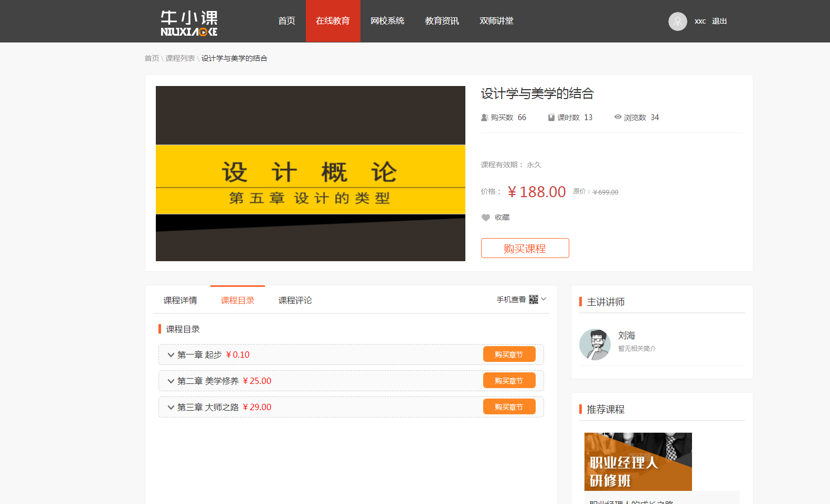This screenshot has width=830, height=504.
Task: Click the 购买数 person icon
Action: 485,117
